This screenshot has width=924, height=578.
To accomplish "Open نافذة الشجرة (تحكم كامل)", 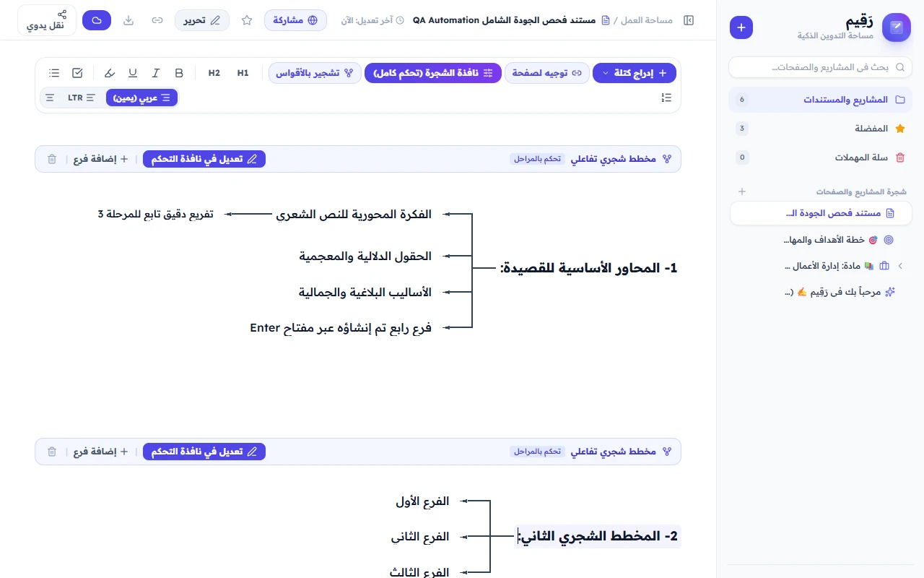I will pos(432,73).
